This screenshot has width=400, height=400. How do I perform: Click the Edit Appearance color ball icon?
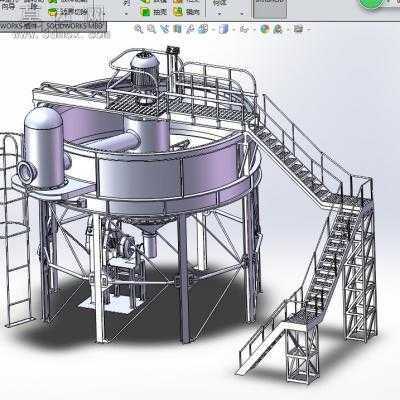265,29
